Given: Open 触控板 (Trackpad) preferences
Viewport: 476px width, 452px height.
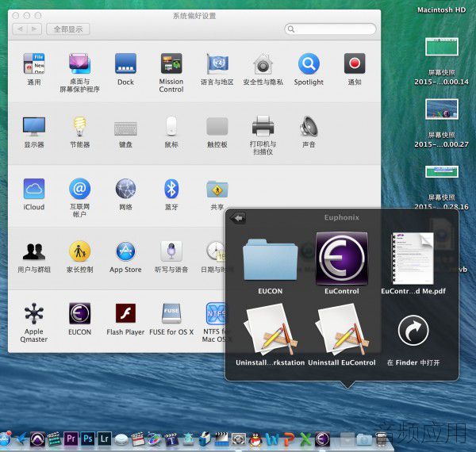Looking at the screenshot, I should (x=217, y=126).
